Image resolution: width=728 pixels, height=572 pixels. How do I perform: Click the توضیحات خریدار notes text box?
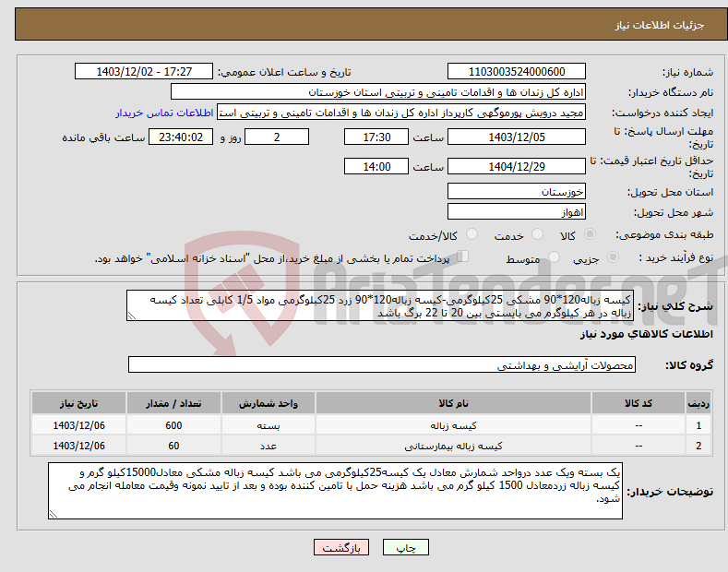335,491
